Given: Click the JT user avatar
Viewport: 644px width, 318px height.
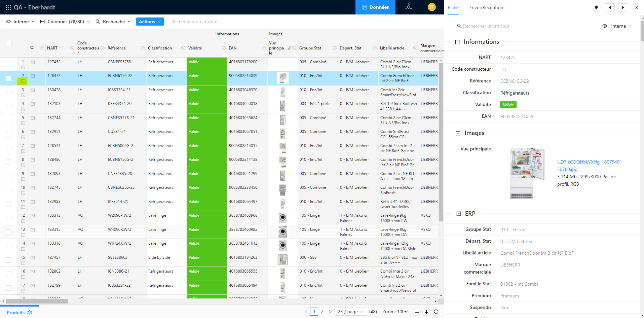Looking at the screenshot, I should tap(431, 7).
